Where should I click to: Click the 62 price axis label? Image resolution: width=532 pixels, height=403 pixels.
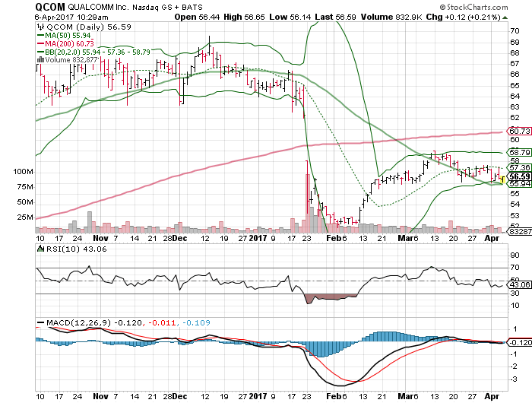coord(515,117)
